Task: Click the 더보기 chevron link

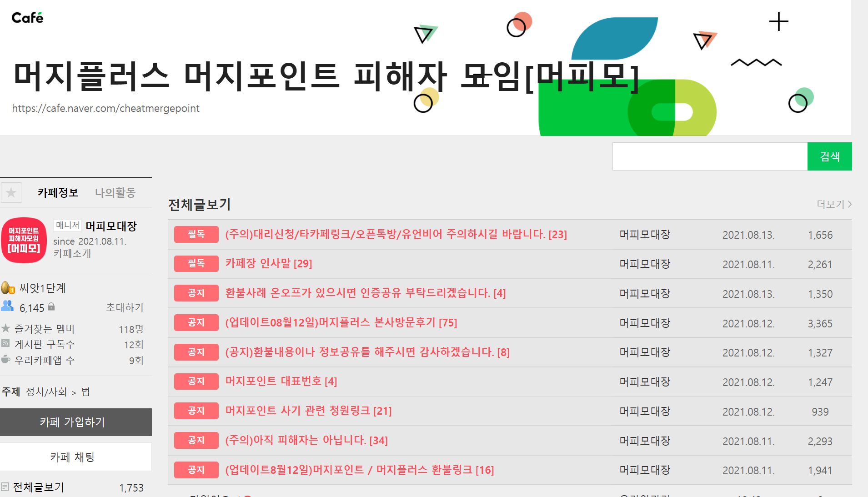Action: coord(834,204)
